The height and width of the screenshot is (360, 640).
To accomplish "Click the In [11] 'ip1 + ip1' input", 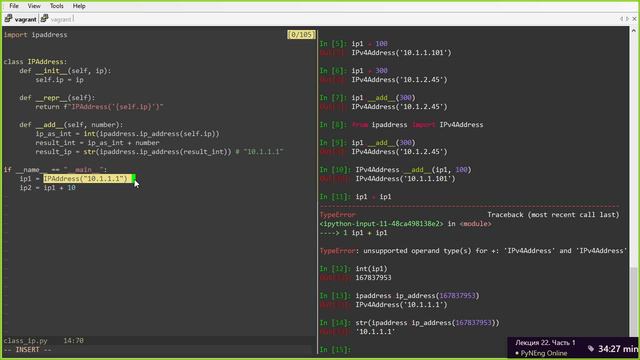I will pyautogui.click(x=373, y=196).
